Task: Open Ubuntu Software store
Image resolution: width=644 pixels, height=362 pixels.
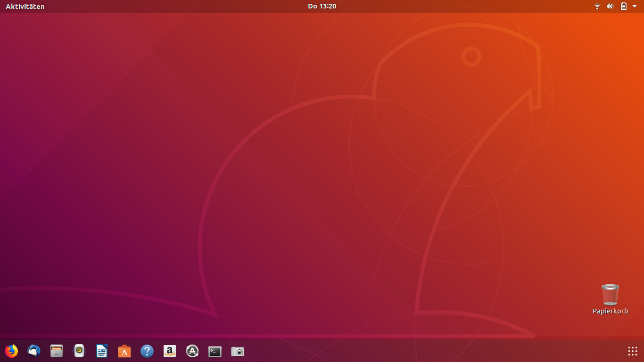Action: (124, 351)
